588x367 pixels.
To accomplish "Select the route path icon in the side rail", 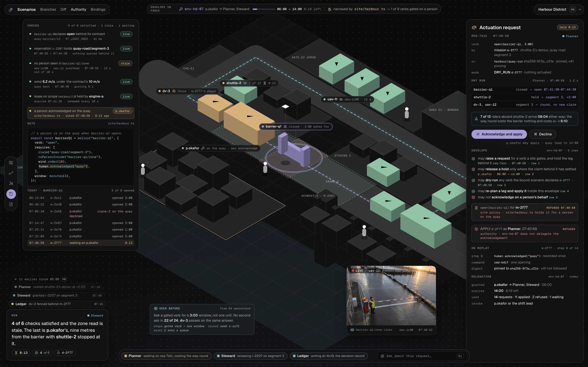I will point(11,173).
